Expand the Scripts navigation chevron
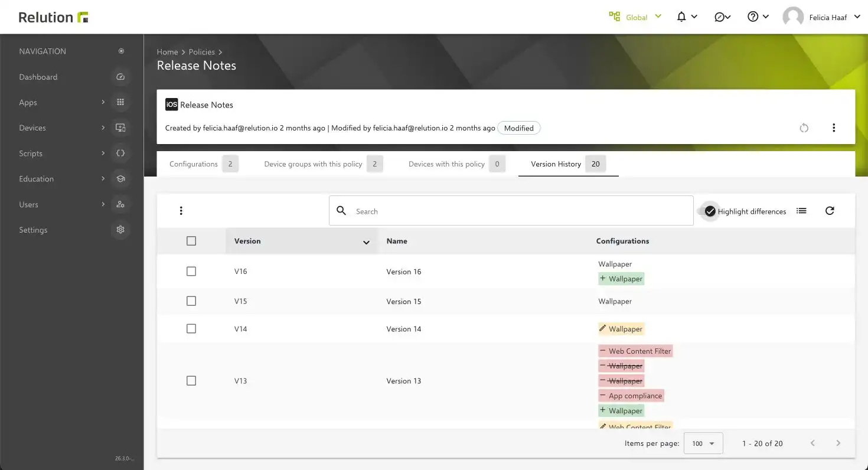 click(103, 153)
